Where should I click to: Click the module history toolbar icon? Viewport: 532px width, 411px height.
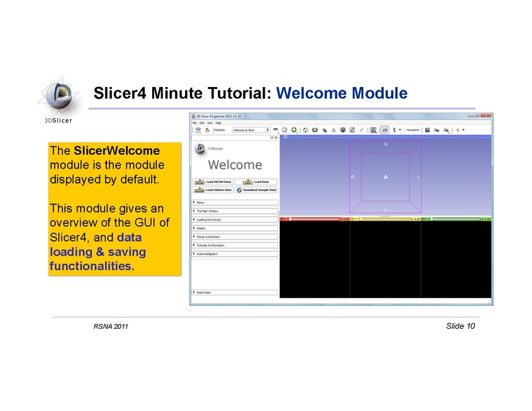pos(276,130)
